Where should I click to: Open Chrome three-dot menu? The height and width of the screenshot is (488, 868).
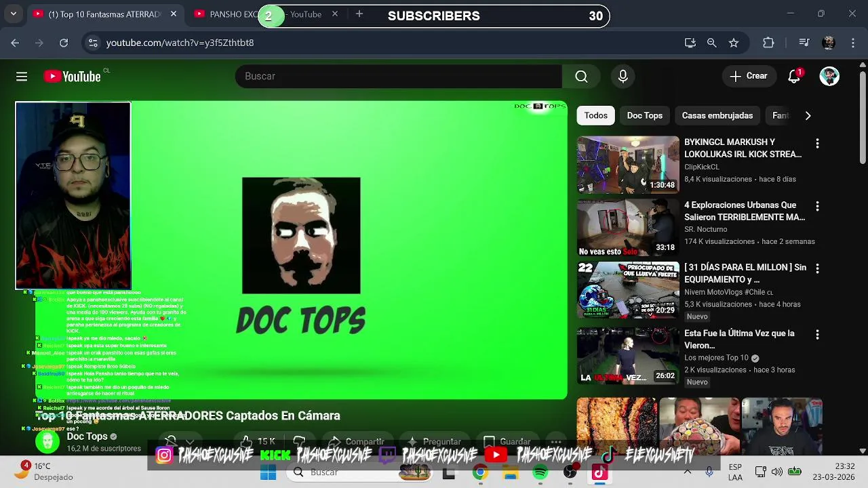click(853, 43)
